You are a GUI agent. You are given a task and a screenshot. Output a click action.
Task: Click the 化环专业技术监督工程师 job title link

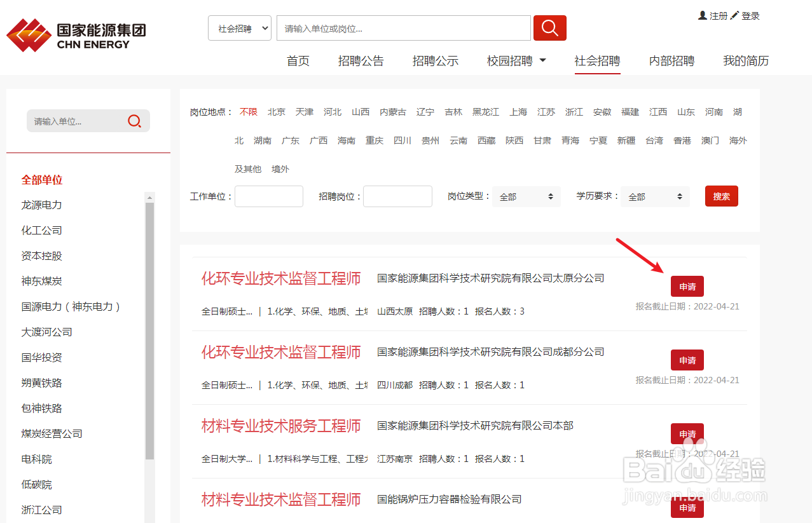[x=281, y=278]
